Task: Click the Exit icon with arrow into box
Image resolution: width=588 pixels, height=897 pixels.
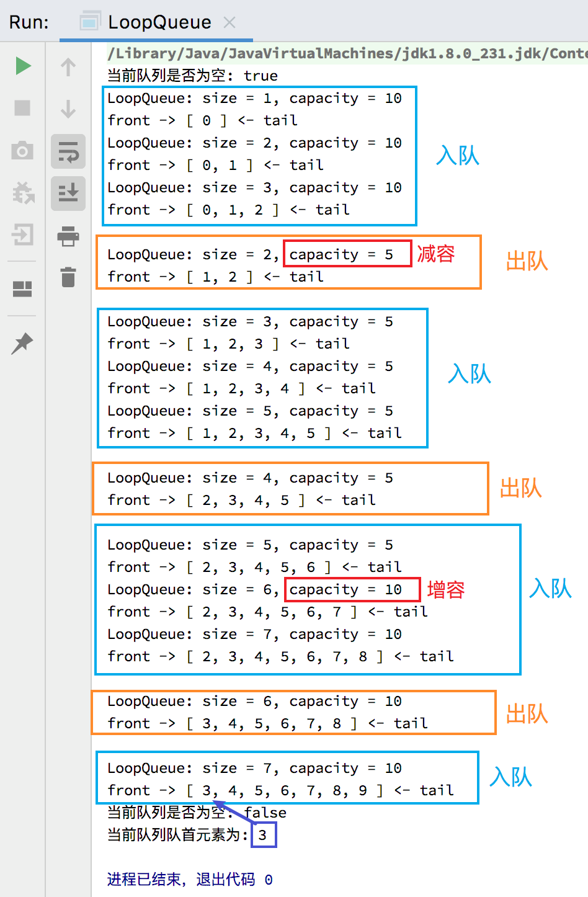Action: (23, 235)
